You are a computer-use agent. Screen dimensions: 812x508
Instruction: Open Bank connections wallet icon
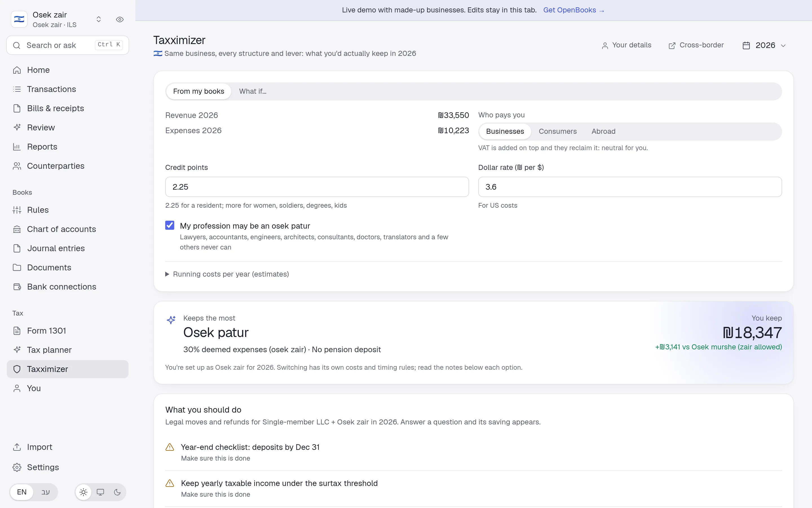coord(17,286)
